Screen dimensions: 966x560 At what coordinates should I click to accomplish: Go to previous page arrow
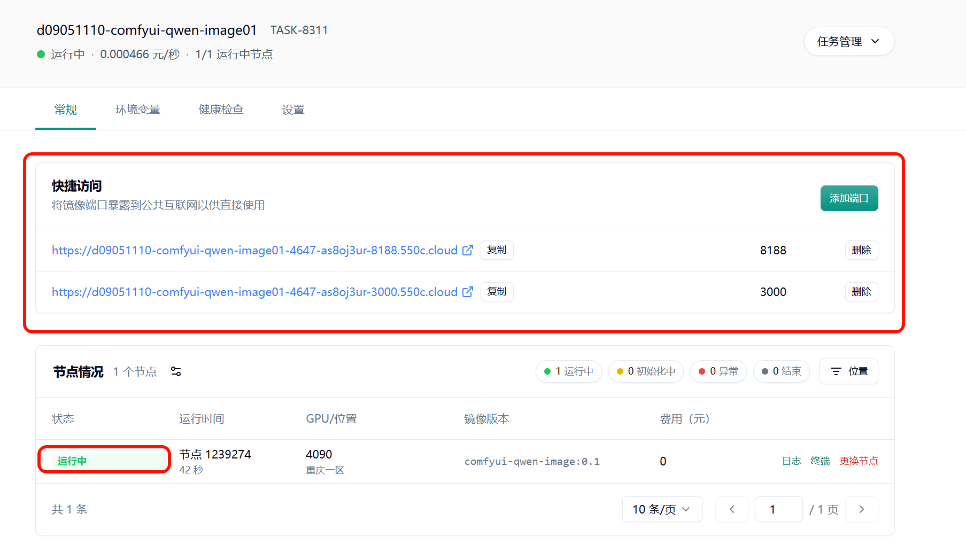coord(731,509)
